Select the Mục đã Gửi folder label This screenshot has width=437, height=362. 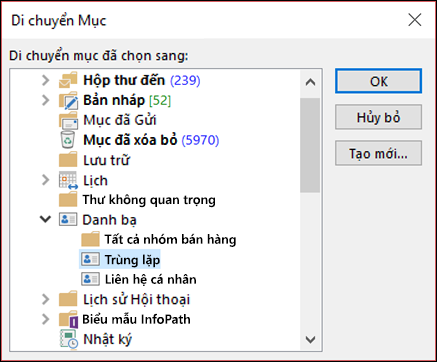tap(120, 120)
